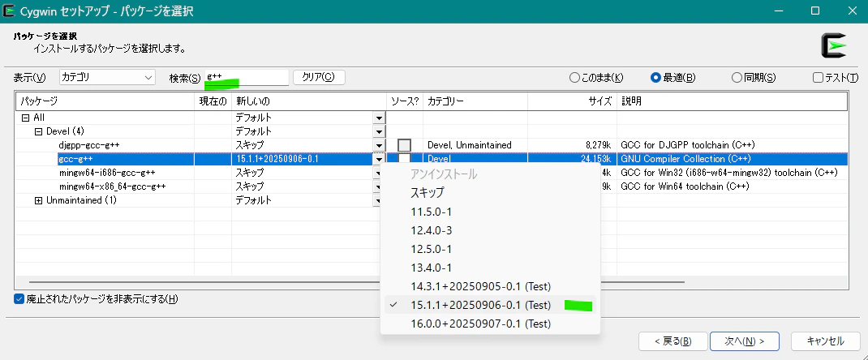
Task: Click the 新しいの column header
Action: coord(309,101)
